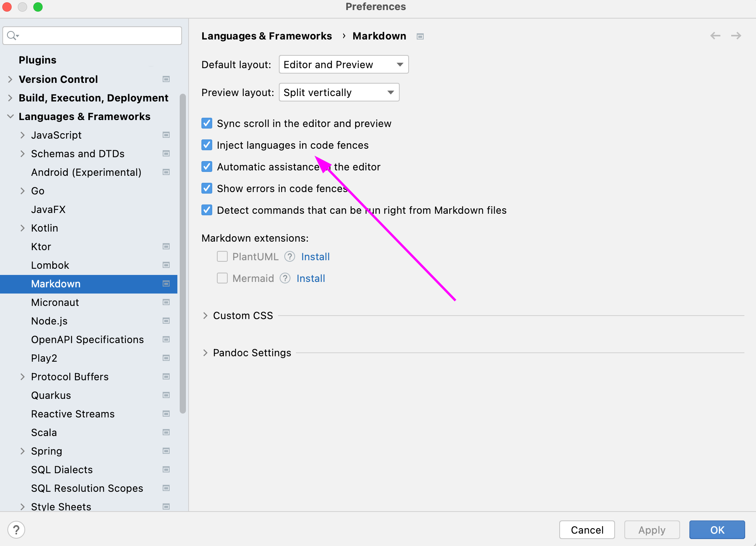This screenshot has width=756, height=546.
Task: Select Quarkus in the settings tree
Action: pyautogui.click(x=51, y=395)
